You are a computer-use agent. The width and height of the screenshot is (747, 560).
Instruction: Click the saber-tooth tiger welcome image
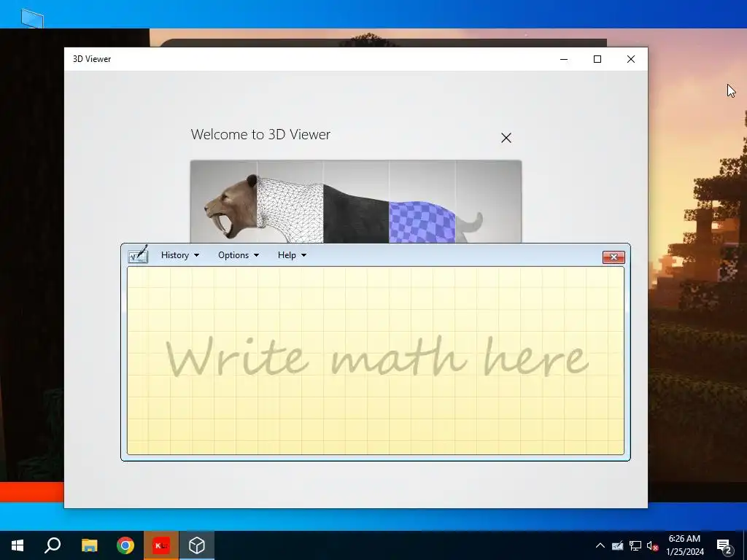pyautogui.click(x=355, y=202)
